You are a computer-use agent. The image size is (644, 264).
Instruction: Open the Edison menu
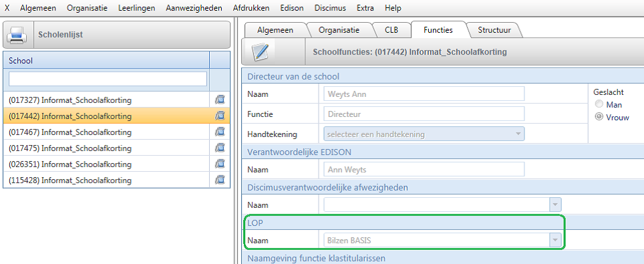292,8
